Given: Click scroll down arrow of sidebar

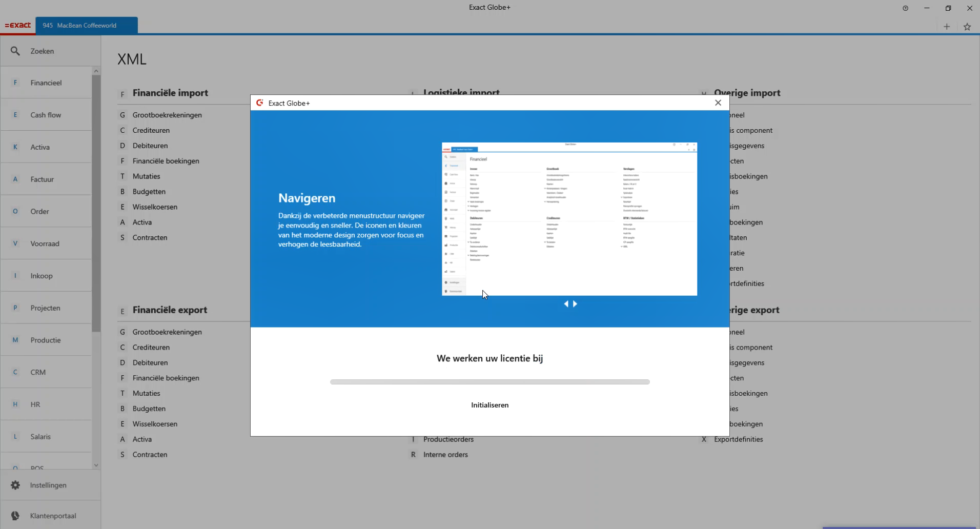Looking at the screenshot, I should pyautogui.click(x=96, y=465).
